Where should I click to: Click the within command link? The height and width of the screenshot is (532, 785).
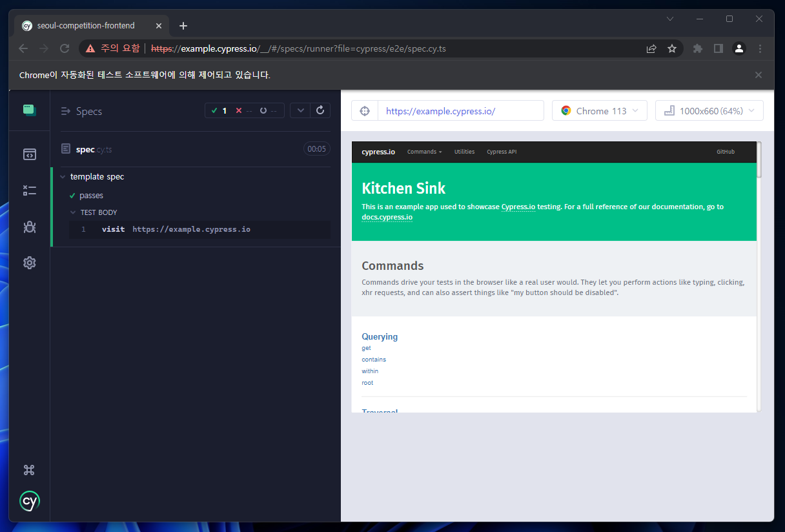point(370,371)
